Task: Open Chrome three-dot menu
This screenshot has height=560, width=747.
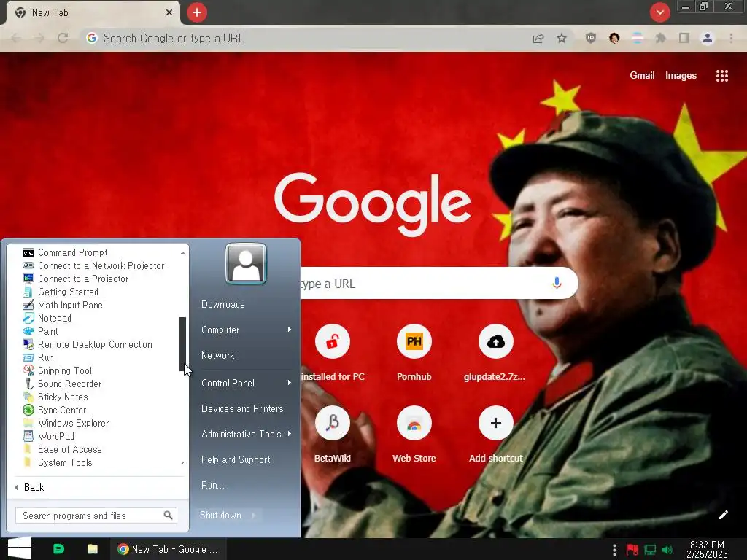Action: 731,38
